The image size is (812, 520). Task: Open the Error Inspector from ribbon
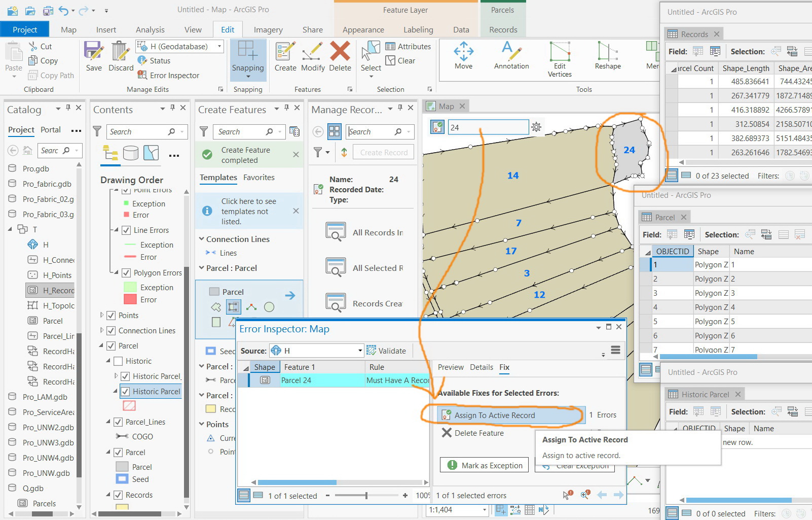tap(169, 75)
